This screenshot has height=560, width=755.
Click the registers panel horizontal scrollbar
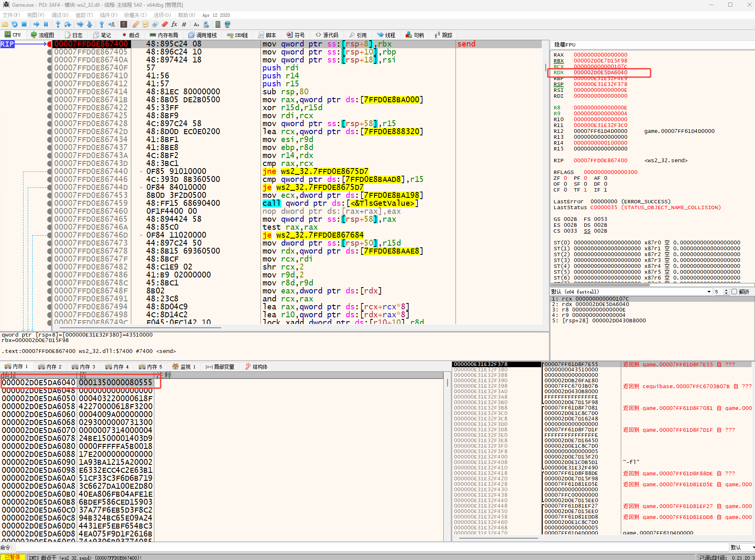pos(652,285)
